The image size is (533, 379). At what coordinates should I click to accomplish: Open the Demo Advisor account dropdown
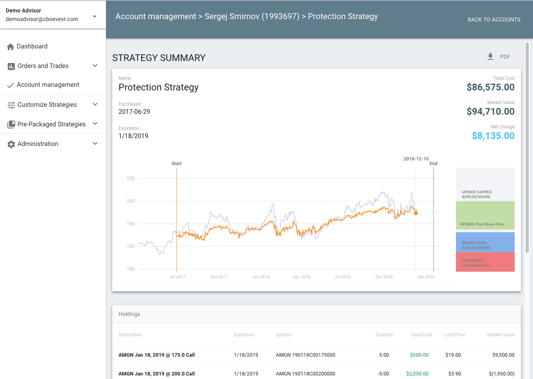click(94, 16)
